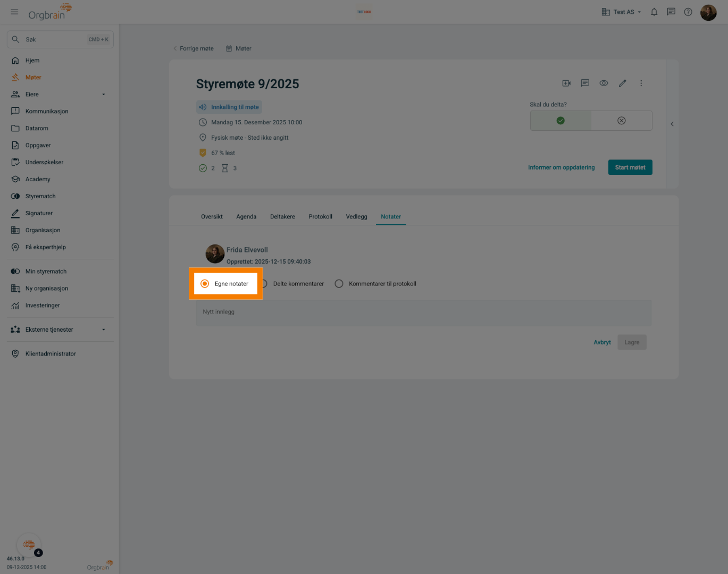Click Frida Elvevoll's avatar in notes
The image size is (728, 574).
(215, 254)
